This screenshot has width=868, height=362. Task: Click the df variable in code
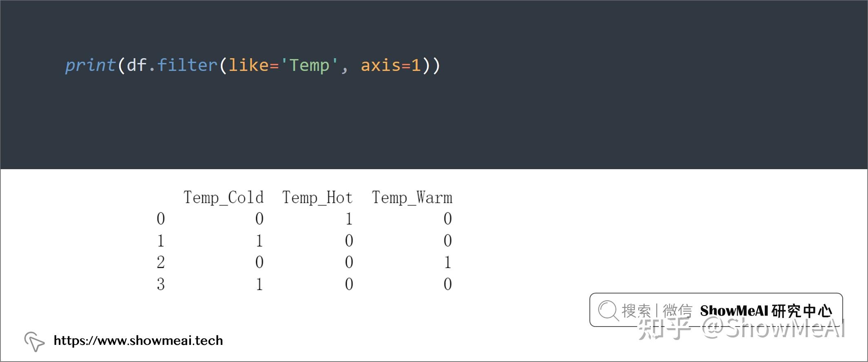click(136, 65)
